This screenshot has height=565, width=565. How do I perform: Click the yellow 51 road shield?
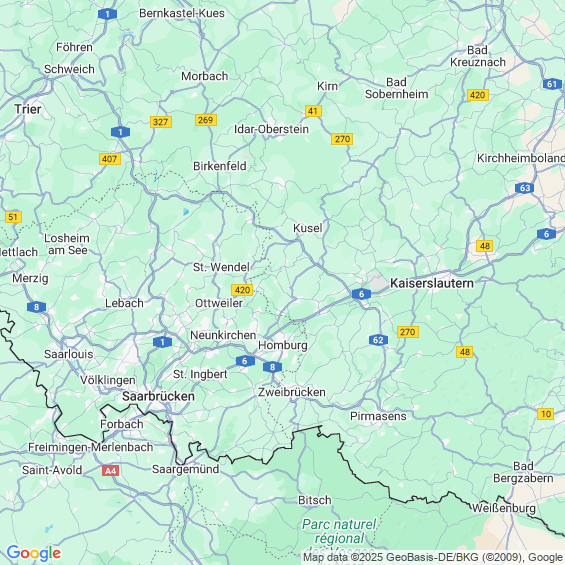(13, 217)
